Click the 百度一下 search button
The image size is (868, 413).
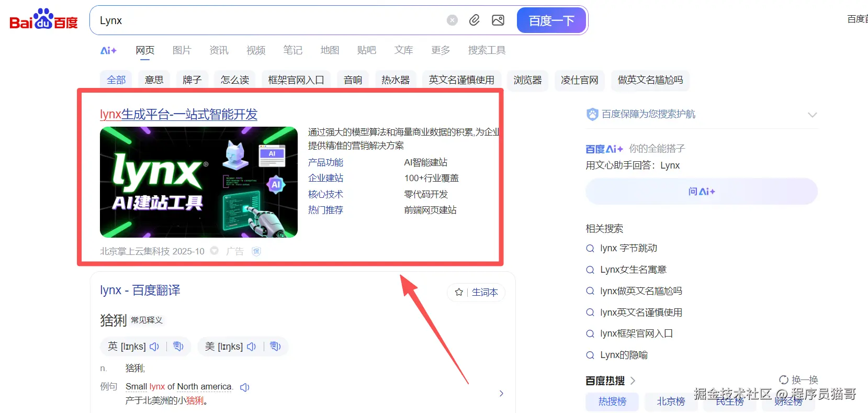click(x=551, y=20)
